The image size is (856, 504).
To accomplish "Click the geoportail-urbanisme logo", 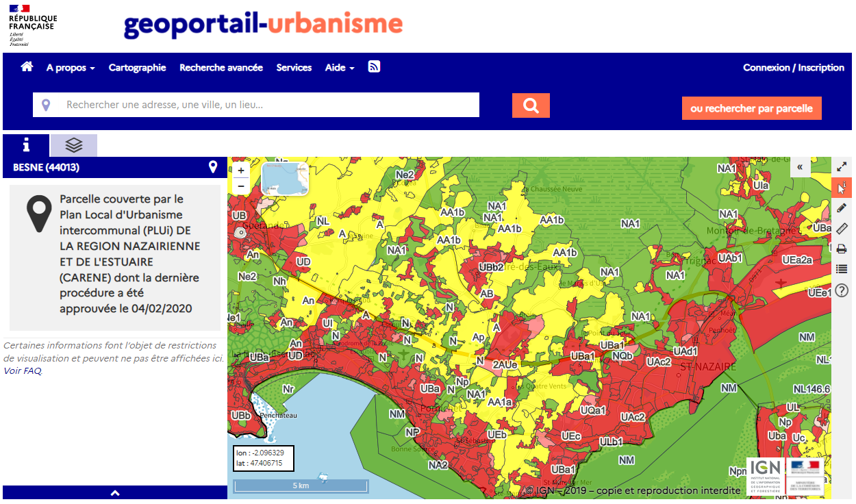I will pyautogui.click(x=263, y=25).
